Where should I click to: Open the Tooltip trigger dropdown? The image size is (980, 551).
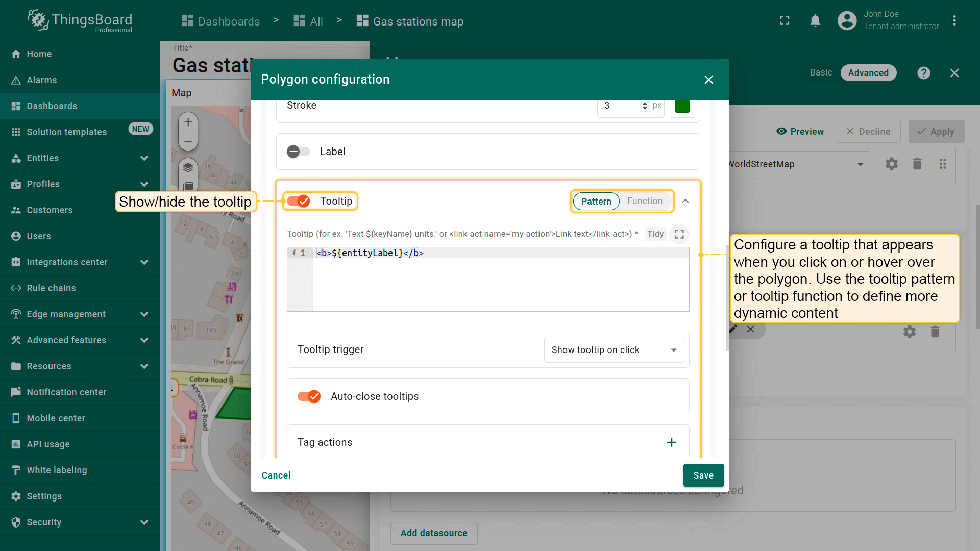point(614,350)
